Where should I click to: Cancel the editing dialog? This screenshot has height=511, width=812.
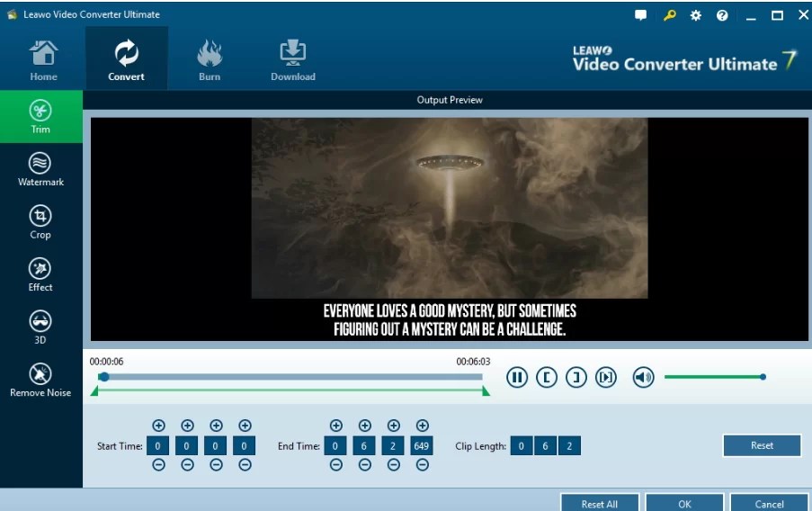tap(770, 504)
